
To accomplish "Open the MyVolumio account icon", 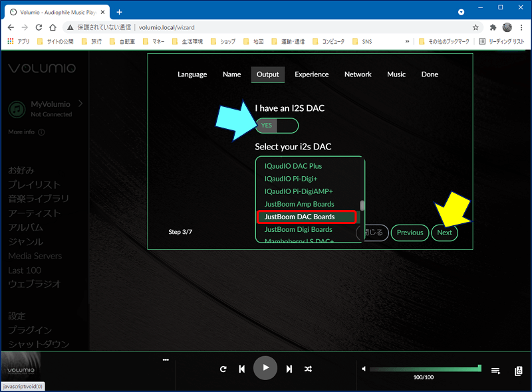I will (17, 109).
